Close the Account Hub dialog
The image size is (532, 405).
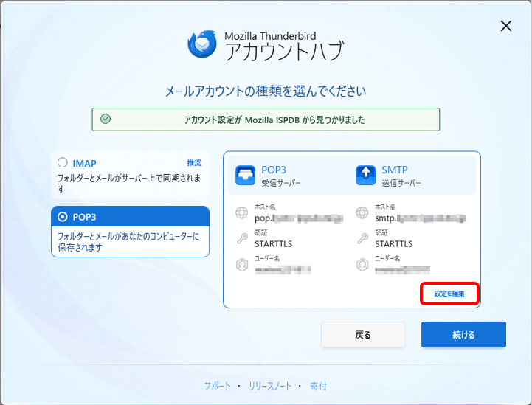click(506, 26)
